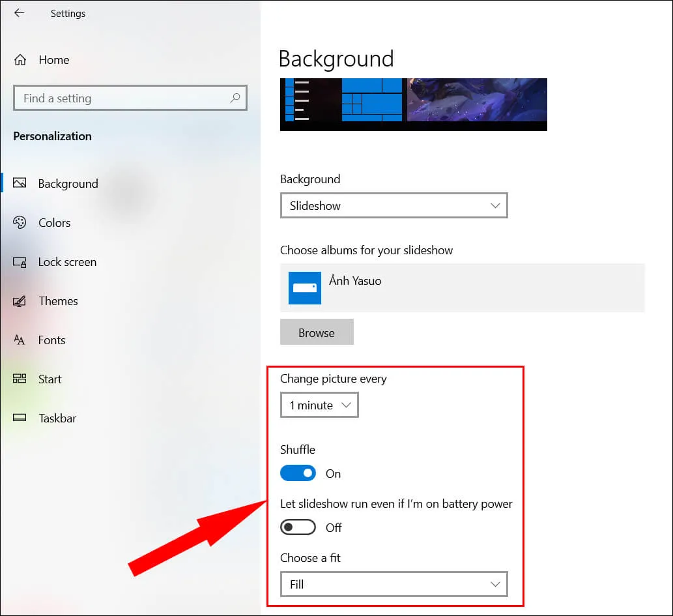Open the Themes settings page
The image size is (673, 616).
point(58,301)
